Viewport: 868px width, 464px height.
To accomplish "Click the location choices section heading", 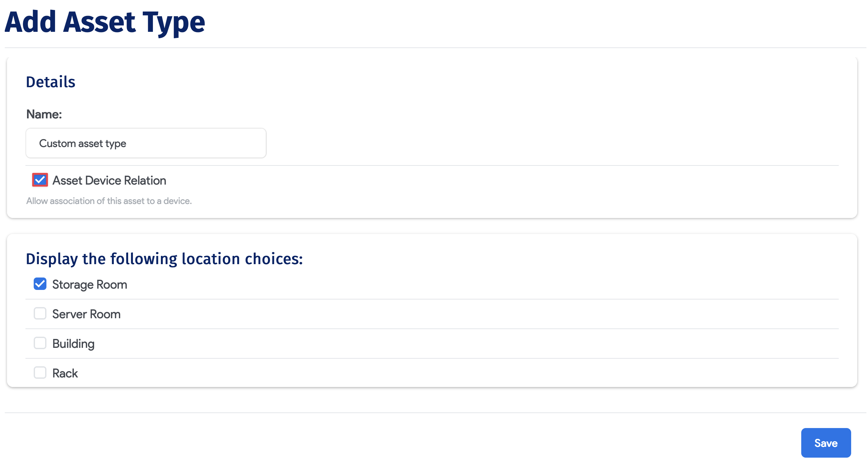I will tap(164, 259).
